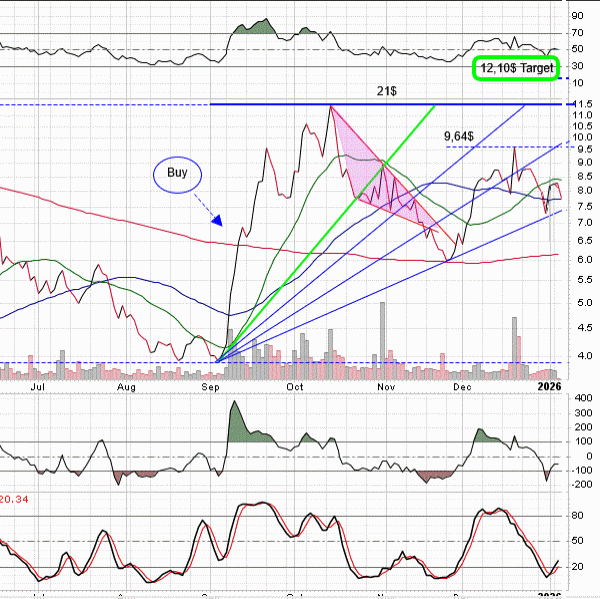The image size is (600, 599).
Task: Click the Dec label below the volume bars
Action: pyautogui.click(x=464, y=384)
